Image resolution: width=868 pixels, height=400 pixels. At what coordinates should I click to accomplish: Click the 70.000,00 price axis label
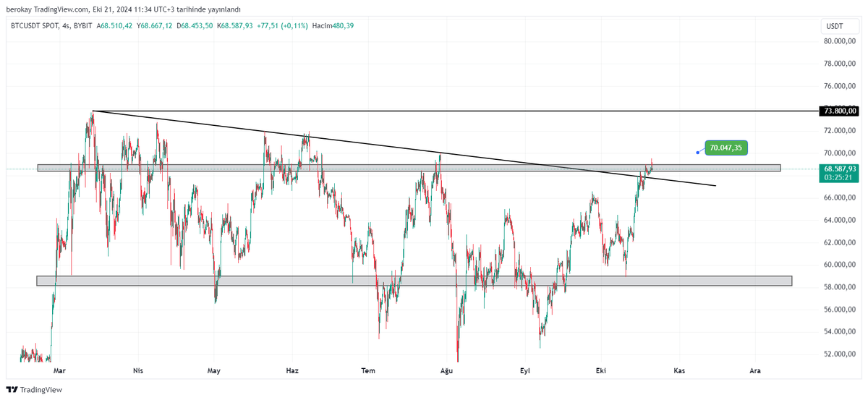[x=840, y=153]
